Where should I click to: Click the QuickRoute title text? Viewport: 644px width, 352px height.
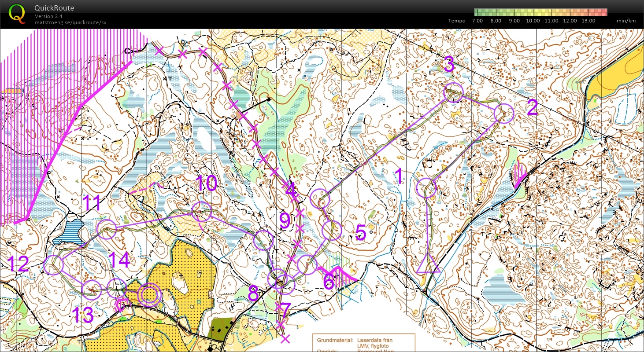54,8
